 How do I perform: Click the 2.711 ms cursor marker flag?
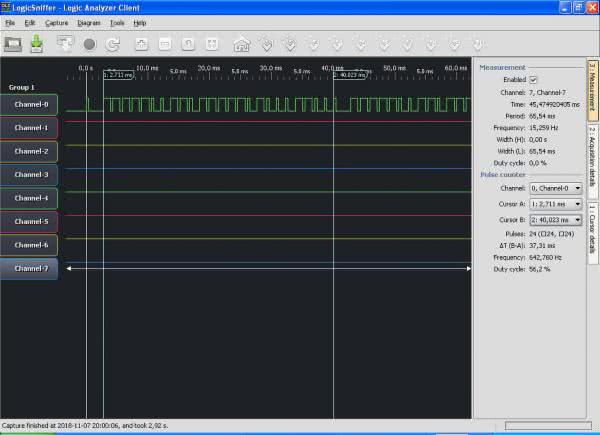117,75
